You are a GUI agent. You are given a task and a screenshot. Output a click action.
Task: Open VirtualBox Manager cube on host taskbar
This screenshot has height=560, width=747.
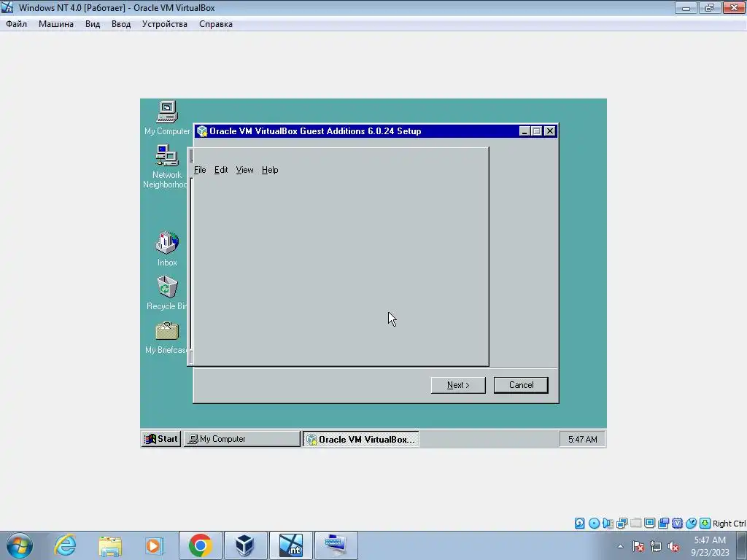(245, 545)
